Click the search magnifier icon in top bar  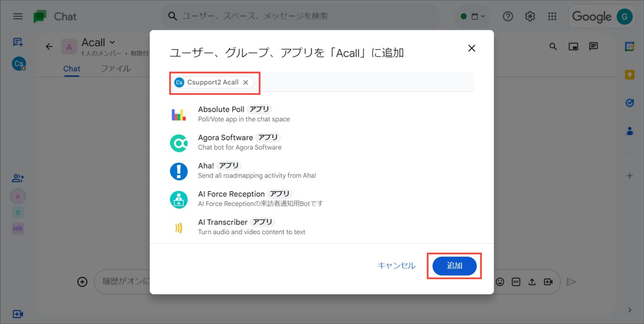[172, 16]
